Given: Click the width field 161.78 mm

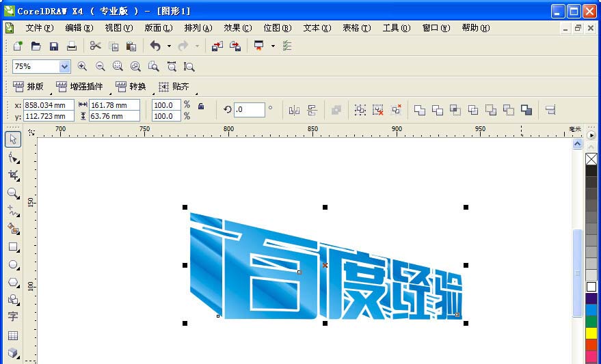Looking at the screenshot, I should point(114,105).
